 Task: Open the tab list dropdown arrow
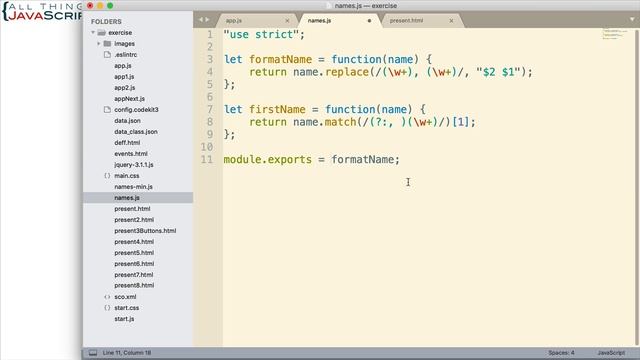[632, 19]
